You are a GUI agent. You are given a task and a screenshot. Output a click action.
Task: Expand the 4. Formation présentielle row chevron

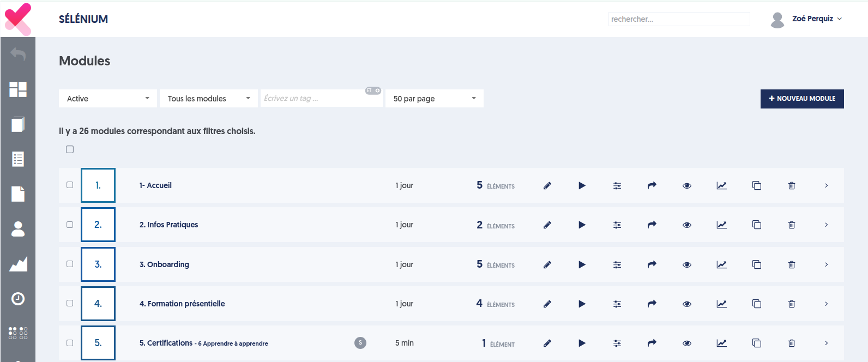click(x=827, y=304)
